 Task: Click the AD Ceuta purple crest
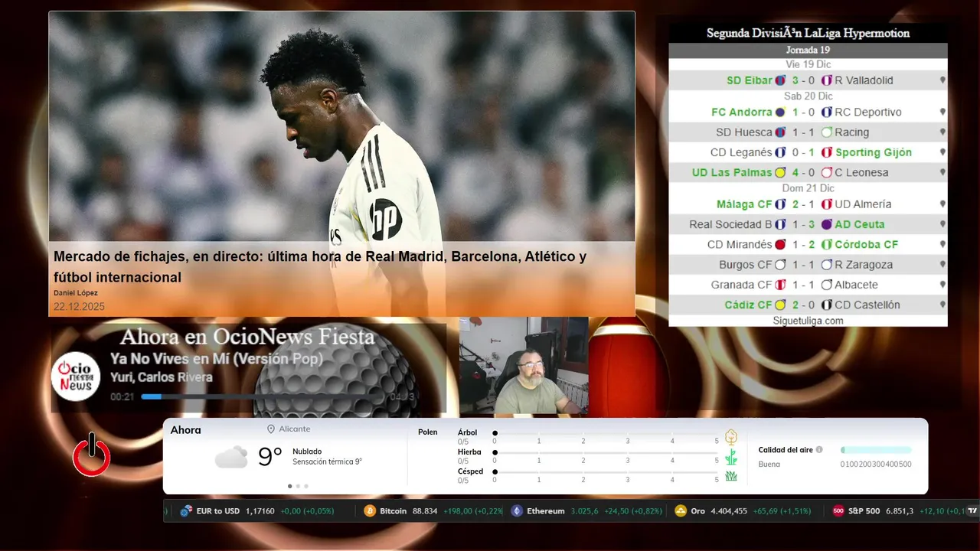827,225
